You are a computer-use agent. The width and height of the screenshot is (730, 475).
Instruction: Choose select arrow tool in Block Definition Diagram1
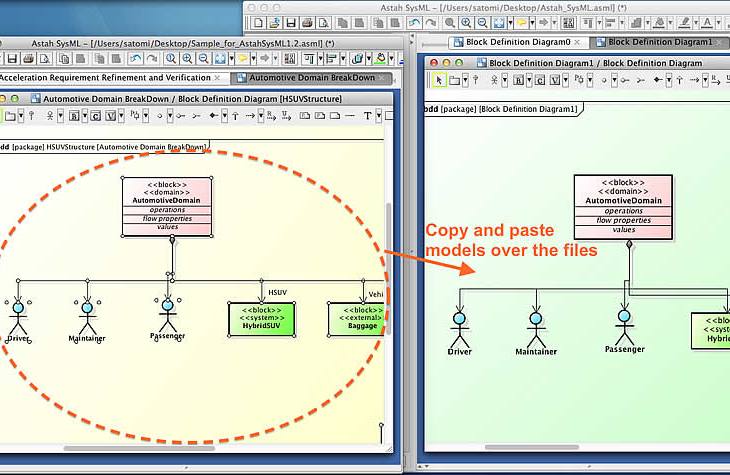pyautogui.click(x=439, y=80)
